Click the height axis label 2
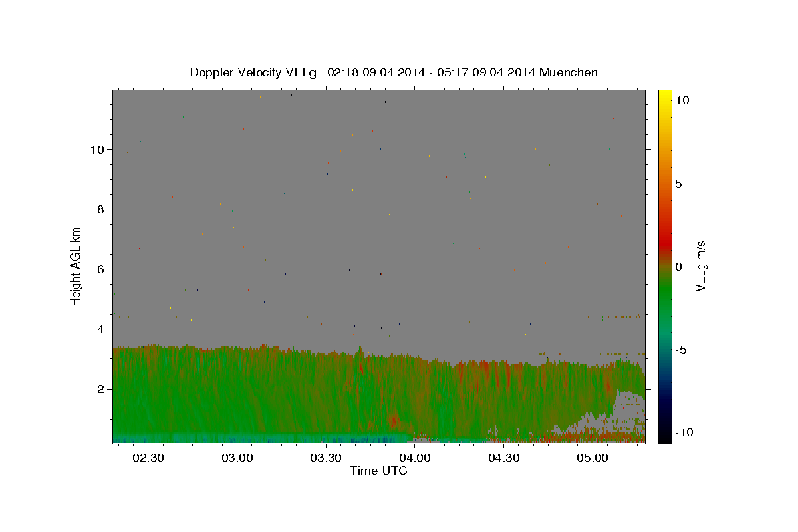This screenshot has height=532, width=798. coord(102,389)
